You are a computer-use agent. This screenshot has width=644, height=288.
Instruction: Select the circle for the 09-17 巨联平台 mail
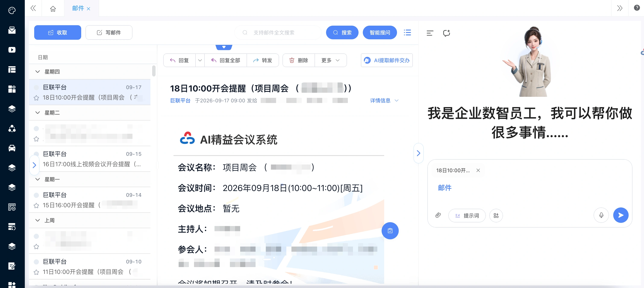tap(36, 87)
